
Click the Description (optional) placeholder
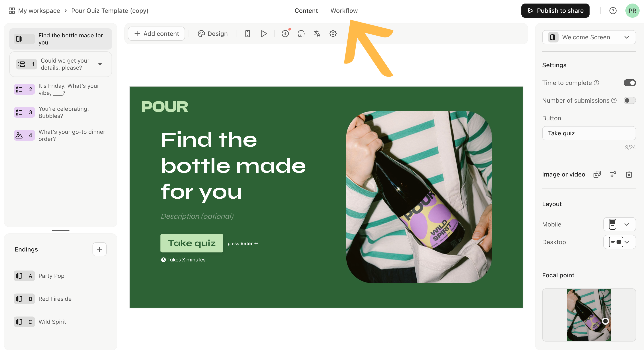pos(197,216)
